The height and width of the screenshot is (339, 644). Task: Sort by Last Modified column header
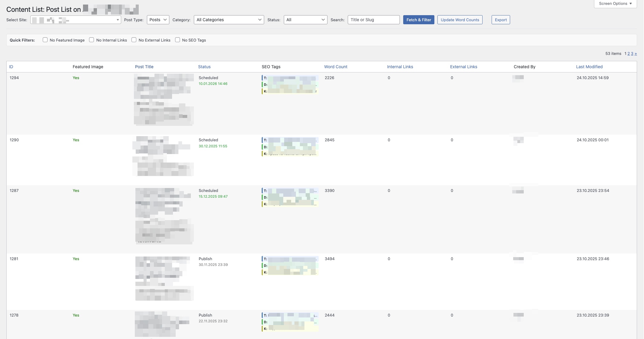click(589, 67)
